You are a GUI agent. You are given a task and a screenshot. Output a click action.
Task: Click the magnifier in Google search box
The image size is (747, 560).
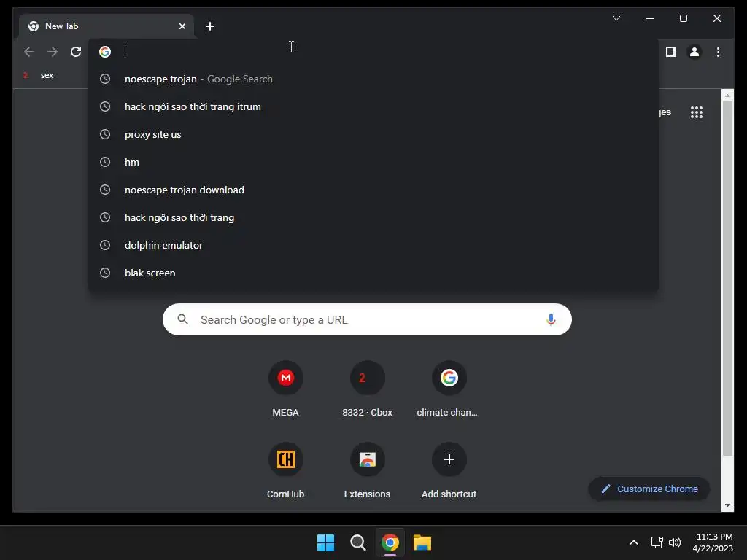tap(183, 319)
